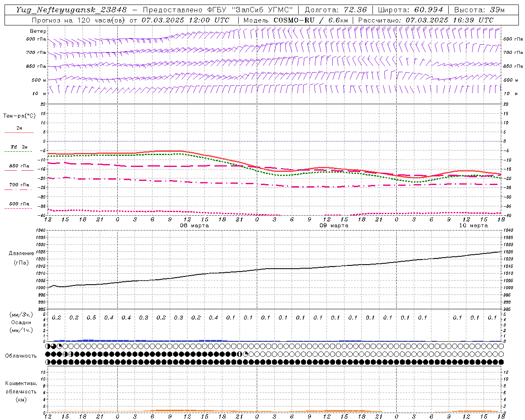Select the longitude value Долгота: 72.36
This screenshot has height=420, width=525.
point(336,10)
